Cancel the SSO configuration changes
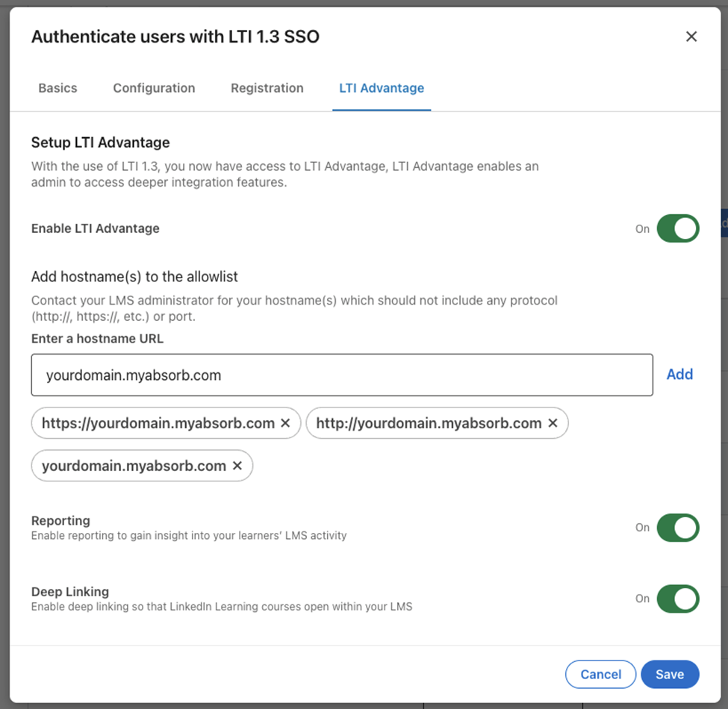The height and width of the screenshot is (709, 728). pos(600,674)
